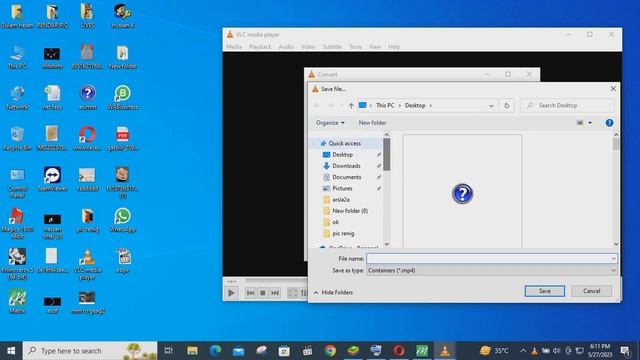
Task: Click the Search Desktop field
Action: (x=567, y=105)
